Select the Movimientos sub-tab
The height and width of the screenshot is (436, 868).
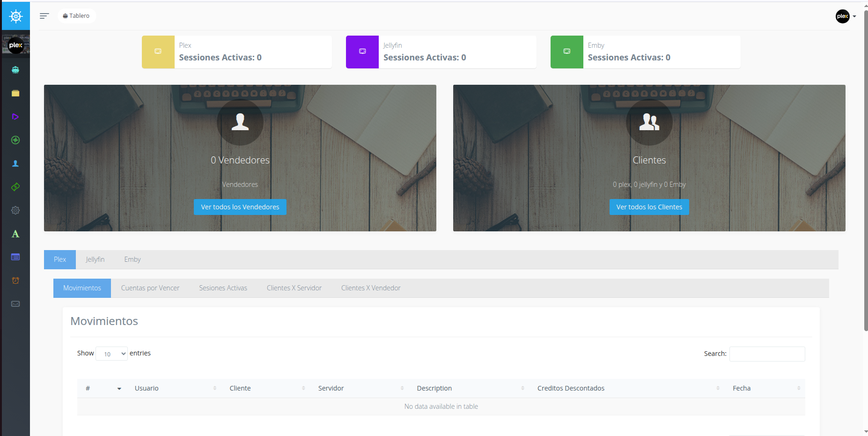[x=82, y=288]
